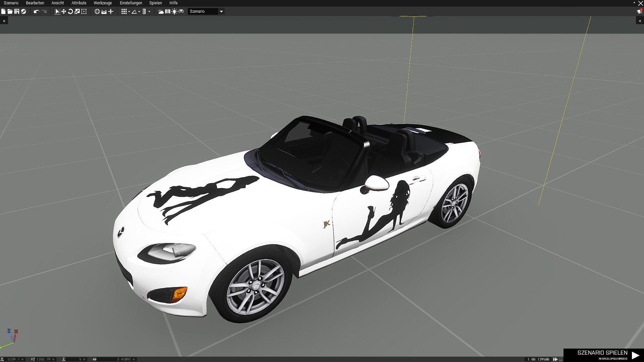Click the undo arrow icon
The height and width of the screenshot is (362, 644).
tap(36, 11)
